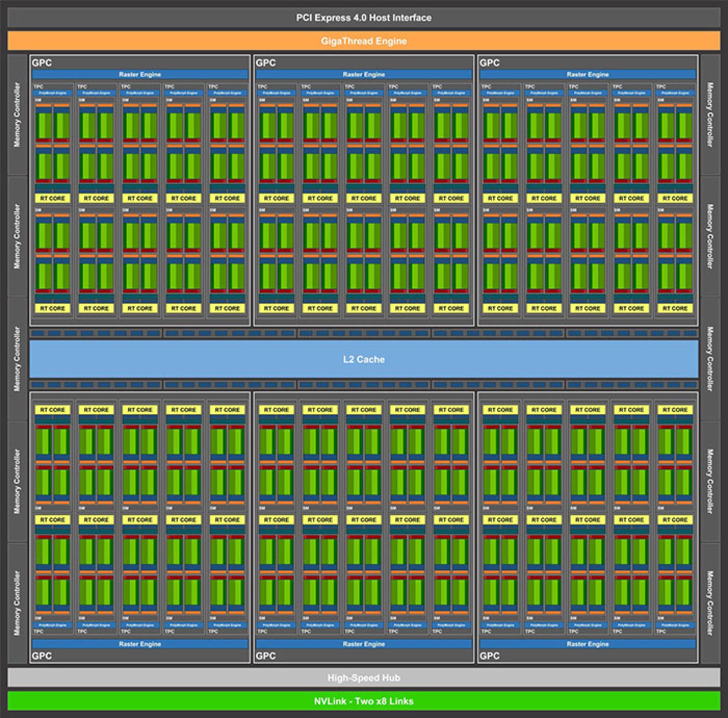
Task: Select the gray High-Speed Hub bar
Action: tap(364, 677)
